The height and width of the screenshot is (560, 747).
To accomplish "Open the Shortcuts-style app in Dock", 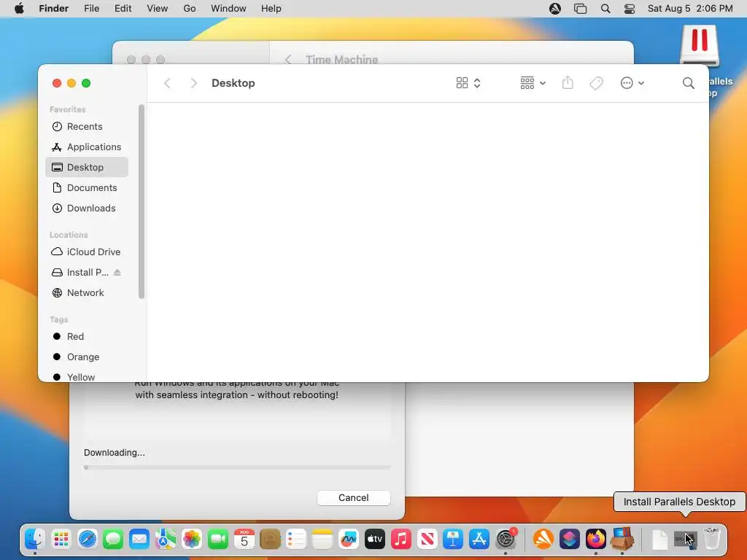I will 569,539.
